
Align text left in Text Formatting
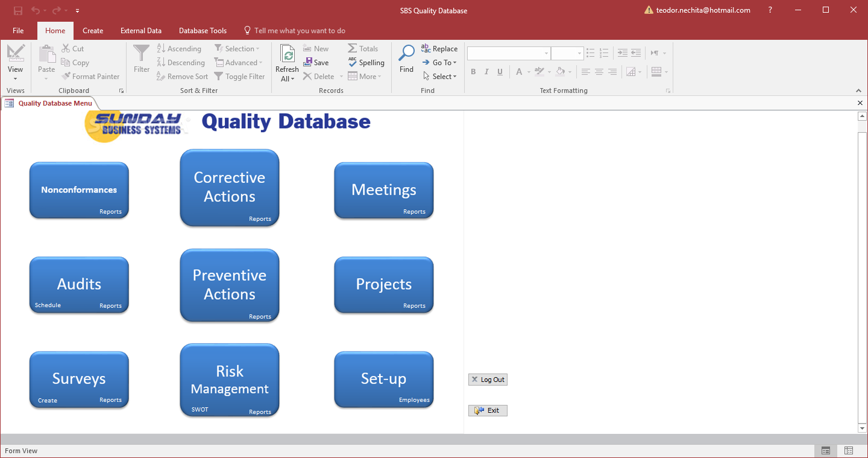click(586, 72)
